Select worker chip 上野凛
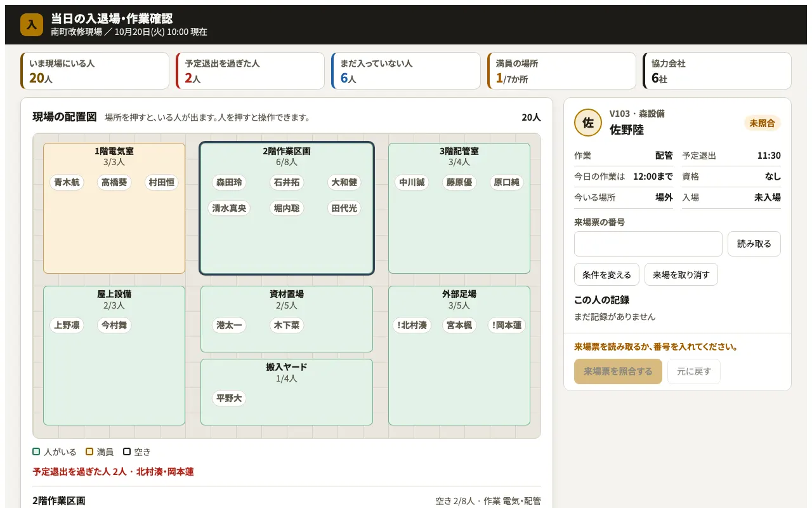Screen dimensions: 812x508 tap(67, 325)
